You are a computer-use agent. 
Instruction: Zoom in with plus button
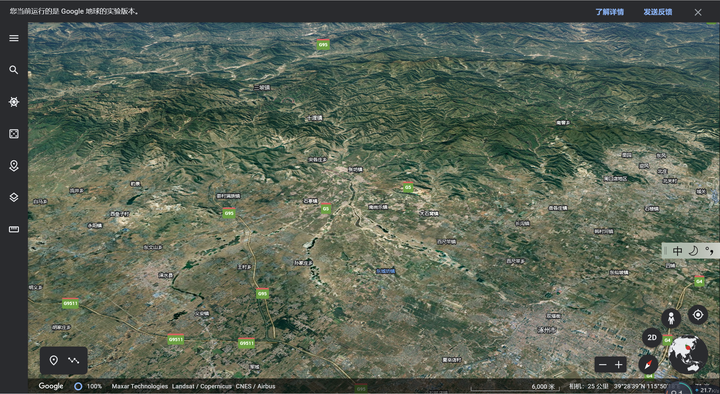(x=619, y=365)
